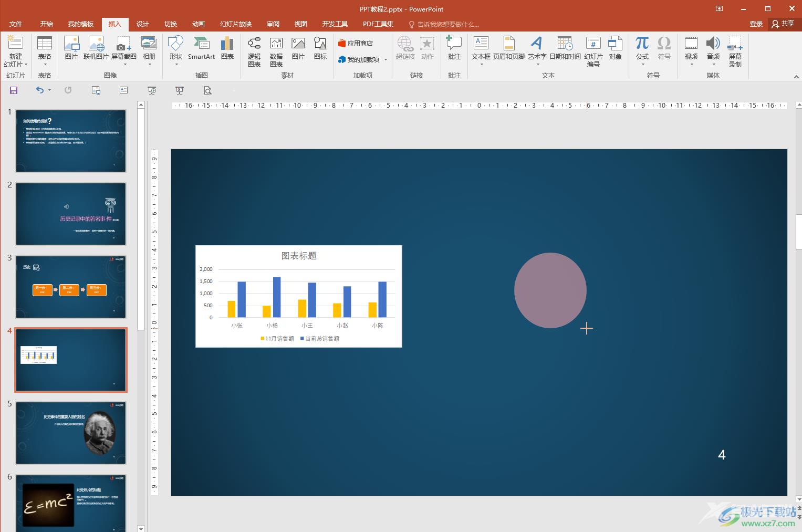Open the 幻灯片放映 slide show tab
The image size is (802, 532).
coord(236,24)
